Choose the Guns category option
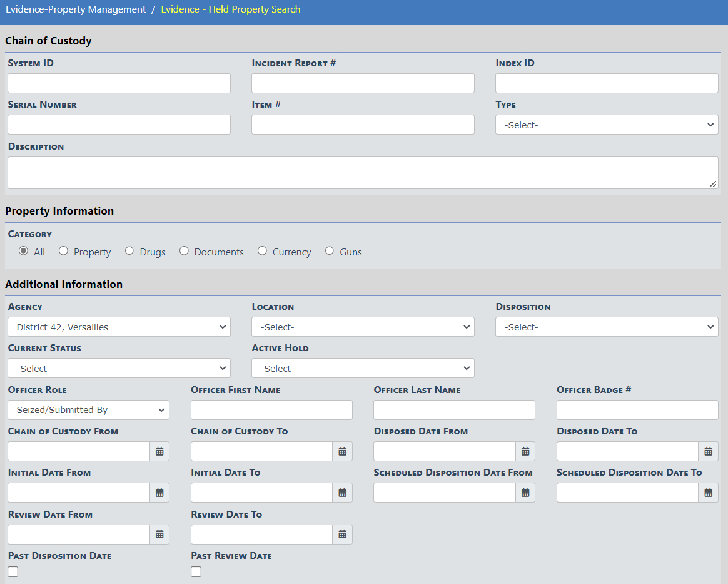Screen dimensions: 728x584 click(330, 251)
